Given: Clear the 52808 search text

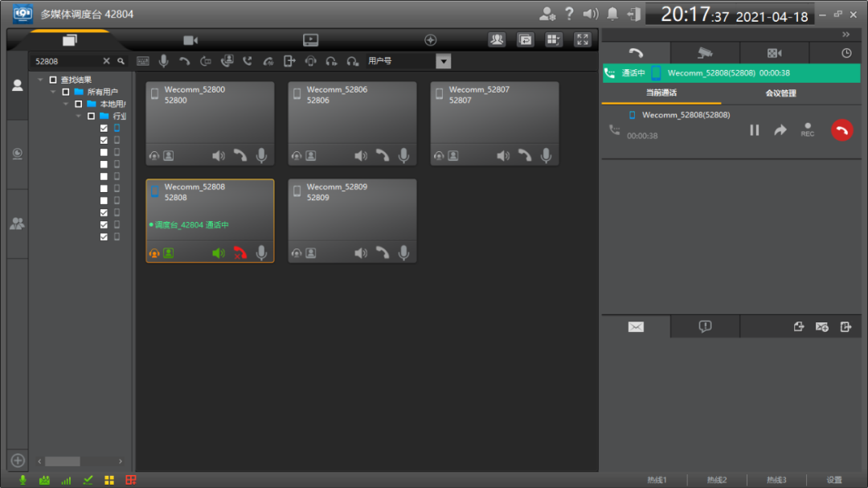Looking at the screenshot, I should pyautogui.click(x=106, y=61).
